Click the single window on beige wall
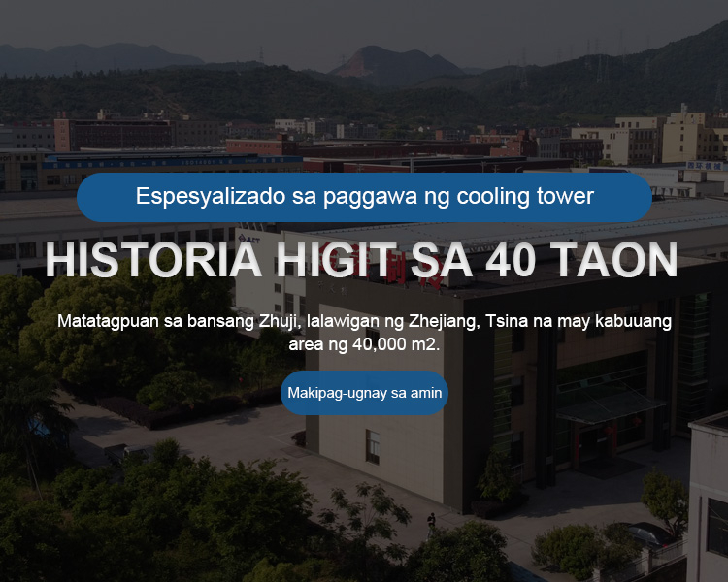Viewport: 728px width, 582px height. 373,446
